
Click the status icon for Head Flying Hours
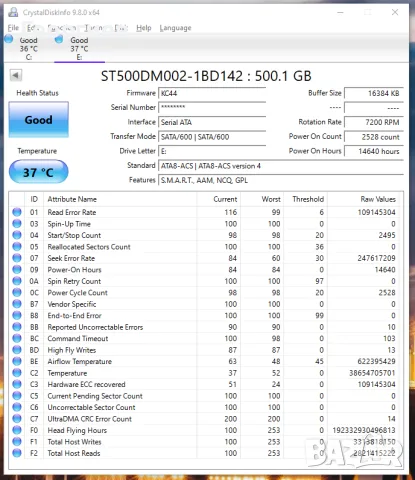click(17, 430)
